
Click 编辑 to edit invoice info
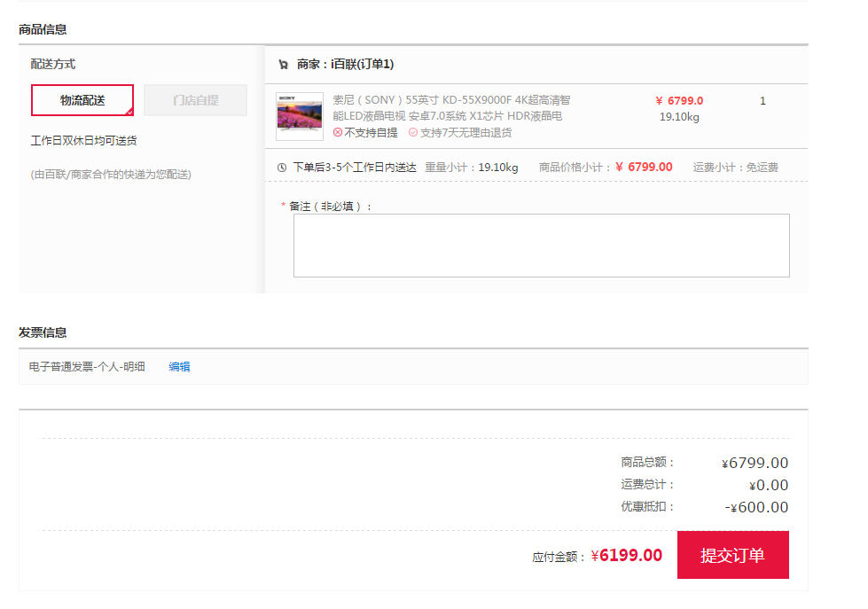(x=179, y=366)
